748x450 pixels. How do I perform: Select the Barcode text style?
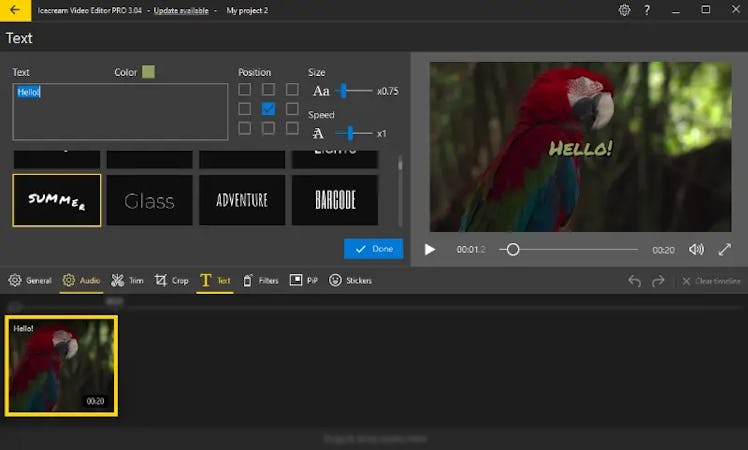coord(335,200)
